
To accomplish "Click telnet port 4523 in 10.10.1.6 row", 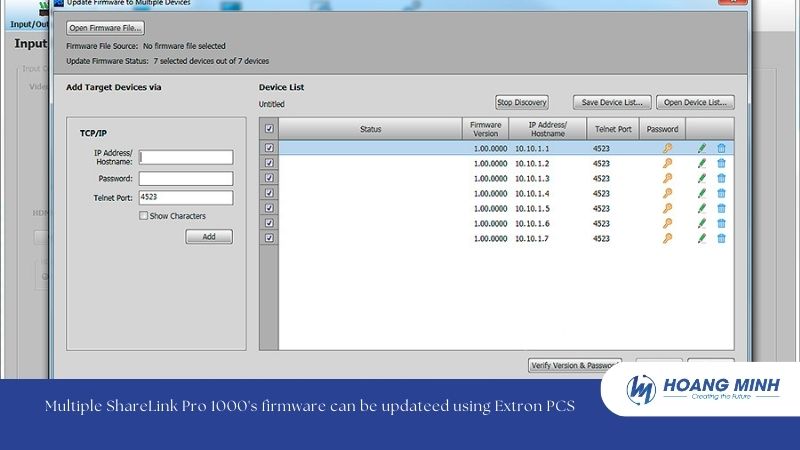I will [x=601, y=224].
